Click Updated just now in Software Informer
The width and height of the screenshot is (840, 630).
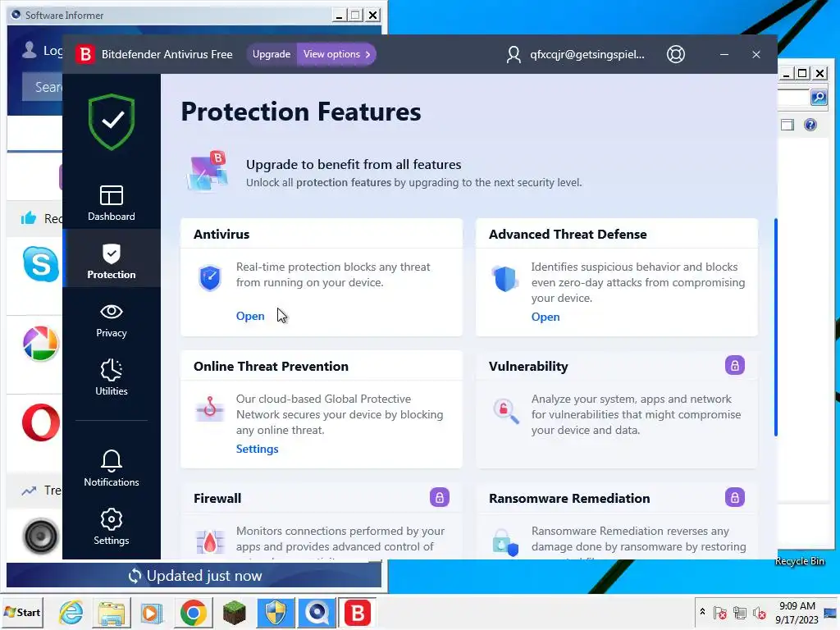click(195, 576)
